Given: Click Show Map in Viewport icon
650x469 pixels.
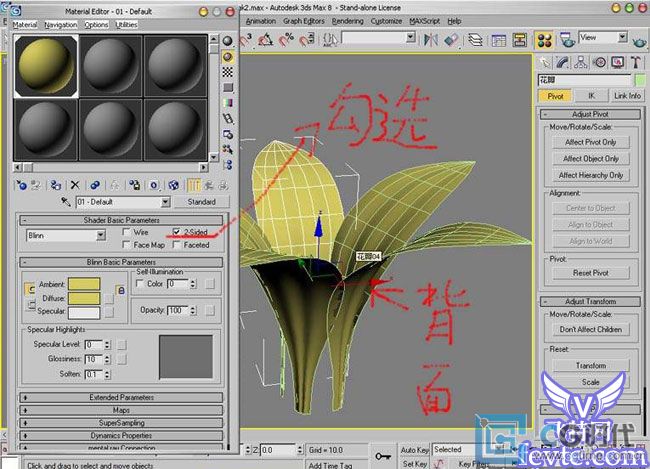Looking at the screenshot, I should click(x=174, y=185).
